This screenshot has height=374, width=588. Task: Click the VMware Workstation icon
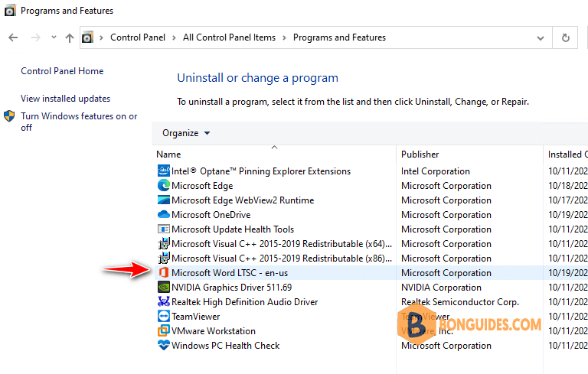[x=164, y=330]
